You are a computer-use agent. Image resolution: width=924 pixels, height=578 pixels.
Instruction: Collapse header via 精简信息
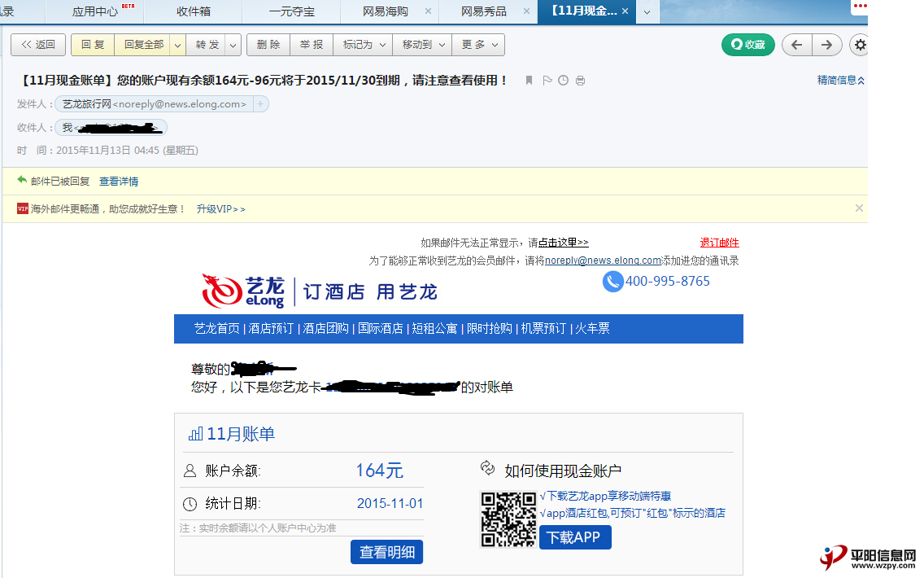841,81
